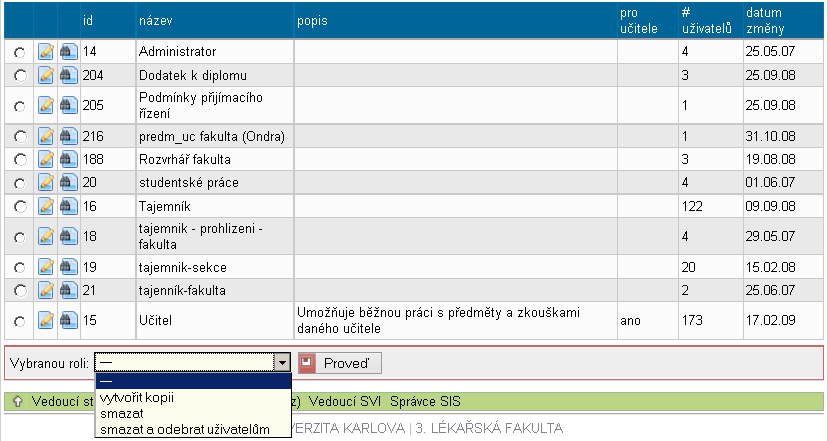Open binoculars view icon for Dodatek k diplomu
Viewport: 828px width, 441px height.
pos(68,75)
